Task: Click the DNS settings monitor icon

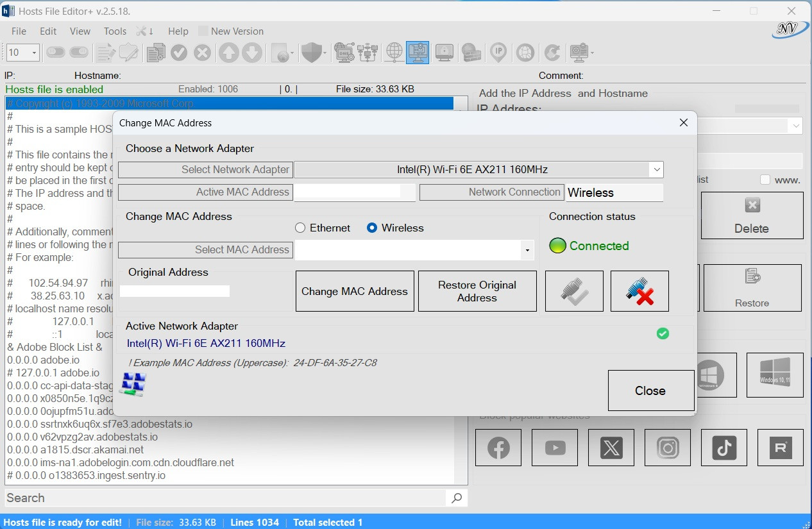Action: (x=344, y=53)
